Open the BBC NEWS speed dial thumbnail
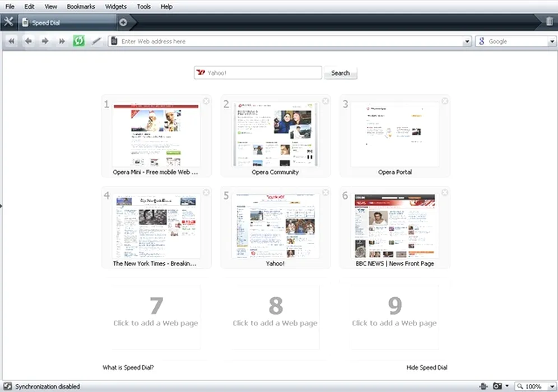This screenshot has height=392, width=558. 394,226
